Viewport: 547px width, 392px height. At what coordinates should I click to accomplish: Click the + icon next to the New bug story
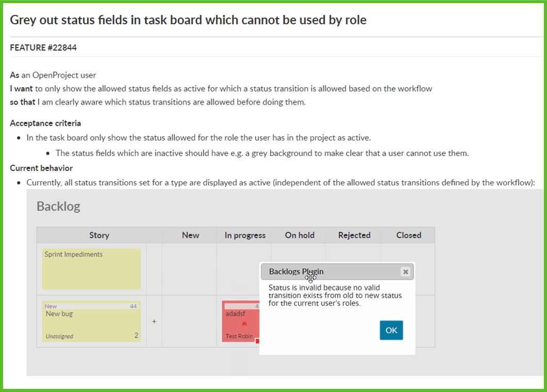[x=154, y=321]
